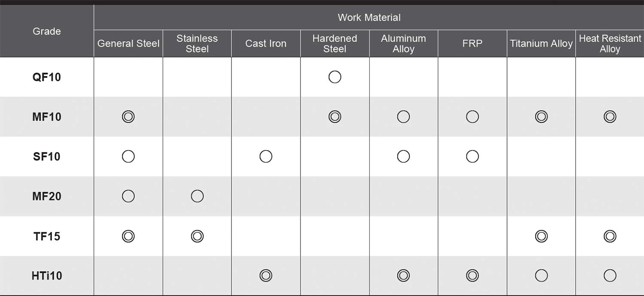Screen dimensions: 644x296
Task: Click the Hardened Steel column header
Action: tap(334, 44)
